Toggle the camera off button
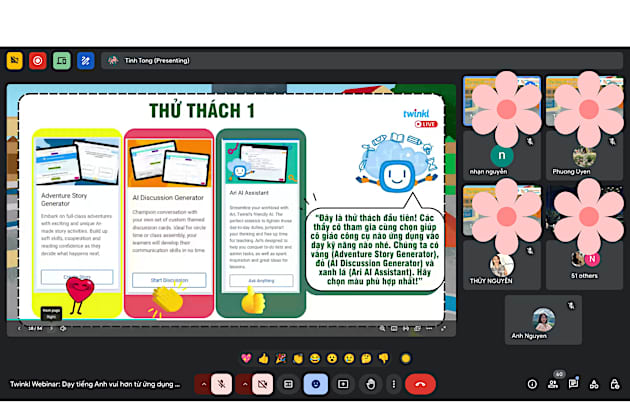The image size is (630, 409). [x=263, y=383]
